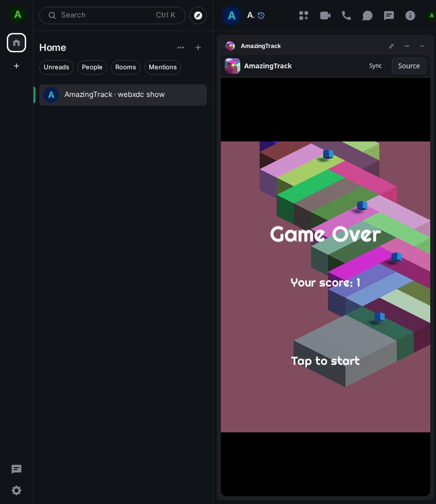
Task: Create a space with the plus icon
Action: (16, 66)
